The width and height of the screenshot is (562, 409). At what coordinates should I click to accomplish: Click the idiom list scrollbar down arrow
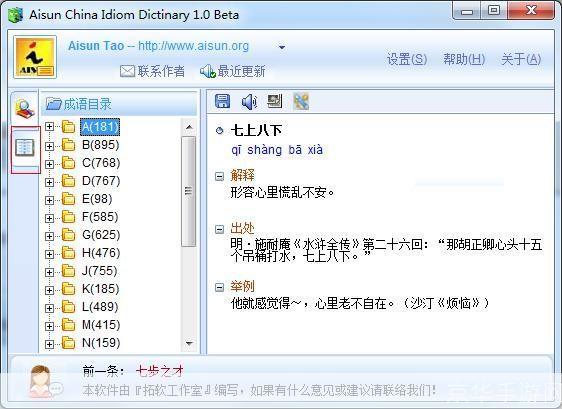(x=189, y=343)
